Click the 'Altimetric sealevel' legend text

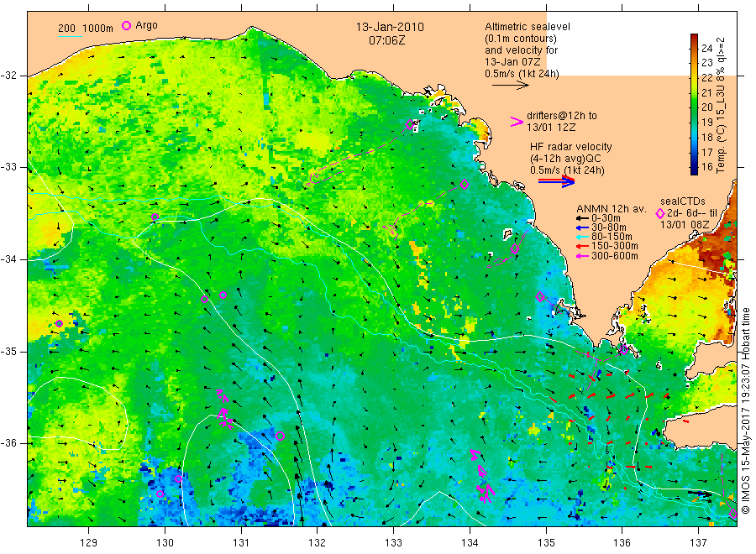pos(528,27)
